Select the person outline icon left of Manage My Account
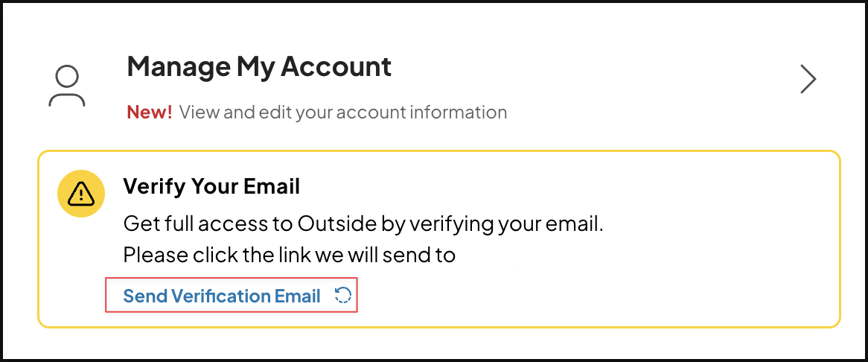Screen dimensions: 868x362 point(67,86)
